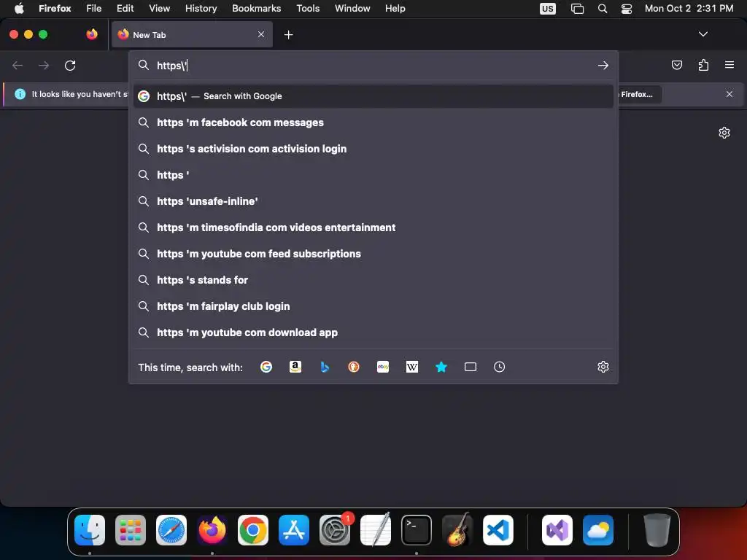Pick suggestion "https 'm youtube com download app"
The width and height of the screenshot is (747, 560).
373,332
